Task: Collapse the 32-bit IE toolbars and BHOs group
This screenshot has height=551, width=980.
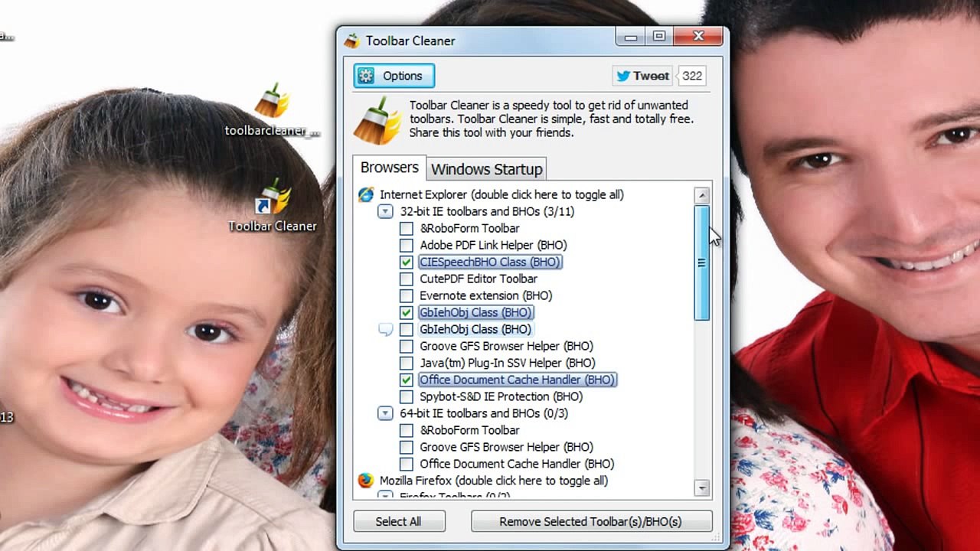Action: pyautogui.click(x=385, y=211)
